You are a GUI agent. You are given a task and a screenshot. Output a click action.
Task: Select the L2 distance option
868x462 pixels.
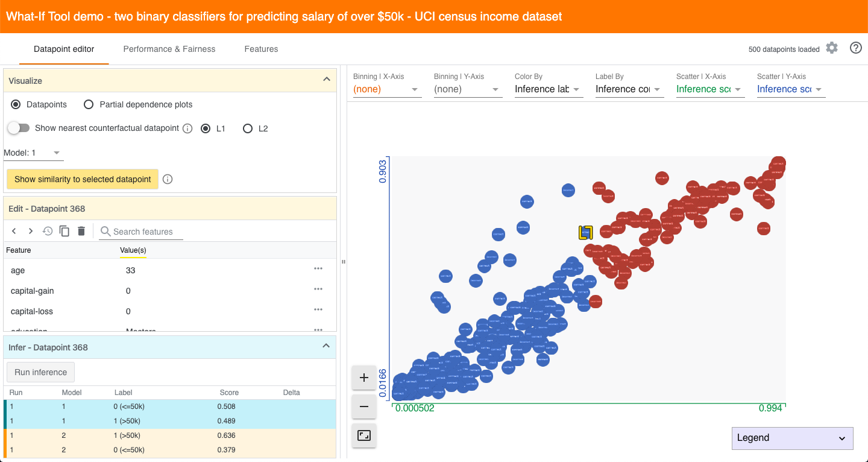pyautogui.click(x=247, y=128)
